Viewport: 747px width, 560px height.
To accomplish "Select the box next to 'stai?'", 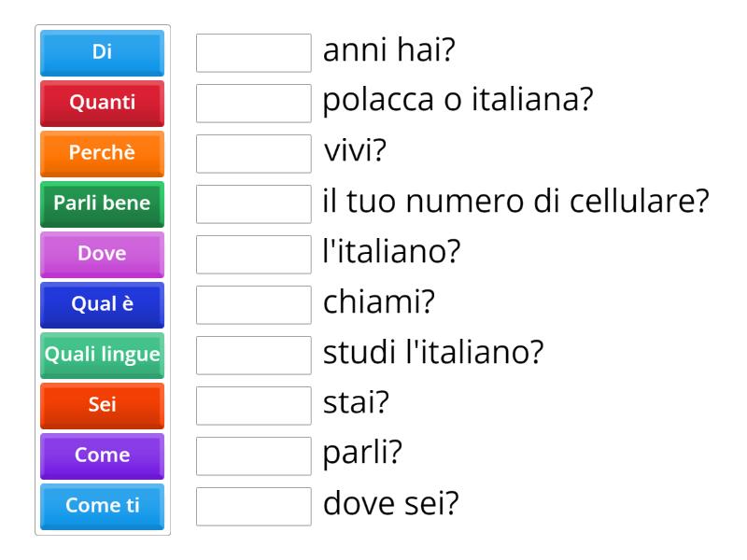I will (253, 405).
